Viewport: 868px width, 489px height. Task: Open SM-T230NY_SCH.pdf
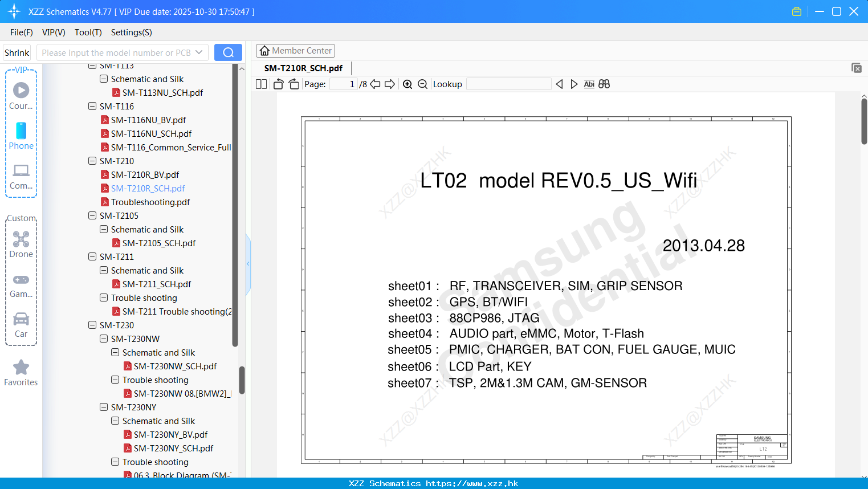click(x=173, y=448)
